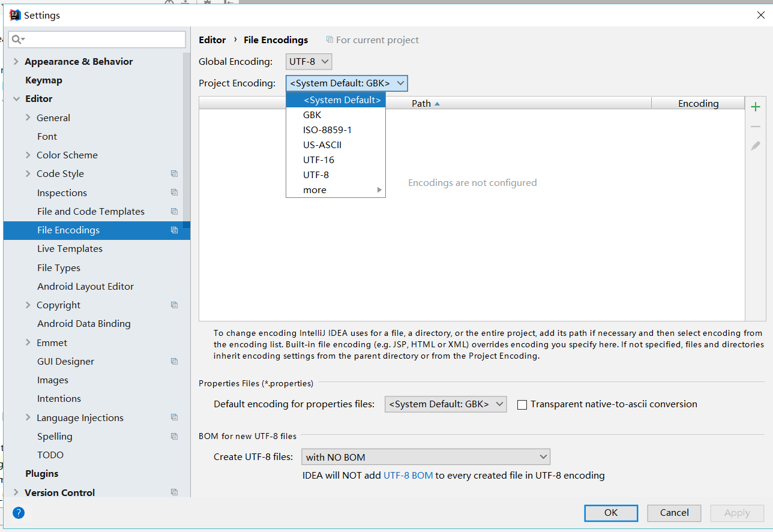Click project-level icon beside Language Injections
The width and height of the screenshot is (773, 532).
pyautogui.click(x=174, y=417)
